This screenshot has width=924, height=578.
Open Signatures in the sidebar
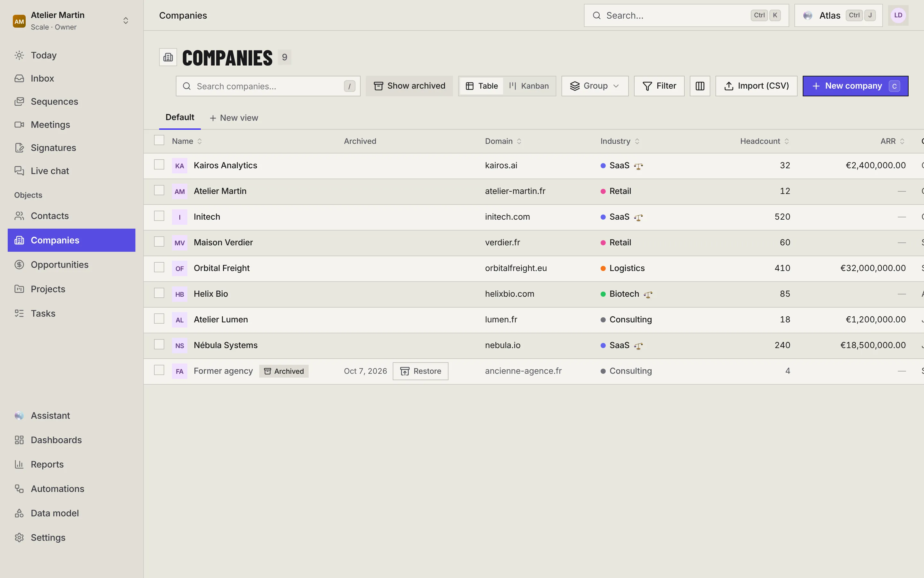click(72, 148)
